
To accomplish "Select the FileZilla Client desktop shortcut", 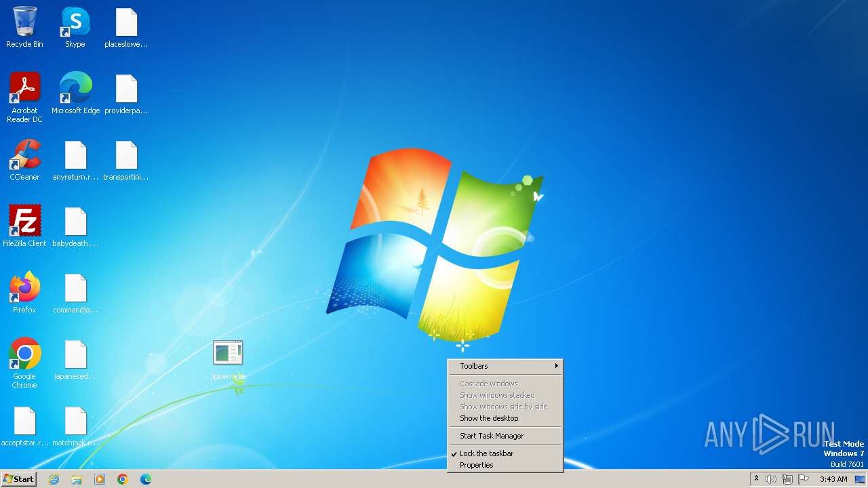I will (x=24, y=226).
